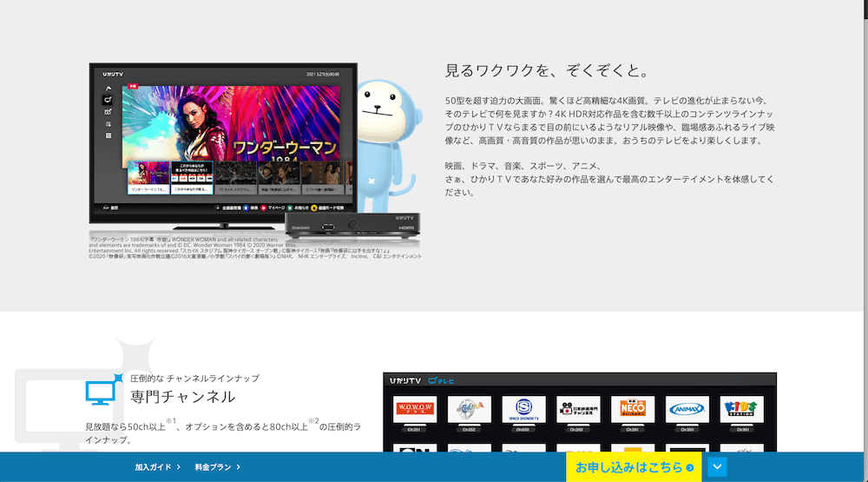Click the red マイページ button icon on TV screen
Screen dimensions: 868x482
click(x=264, y=208)
